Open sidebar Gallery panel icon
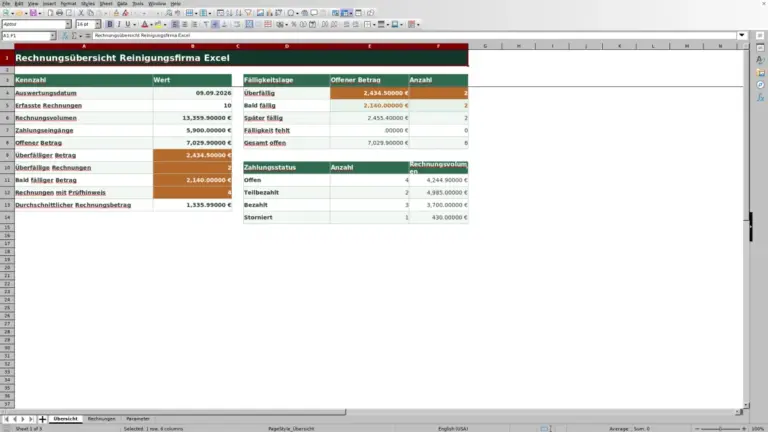Screen dimensions: 768x432 [x=760, y=72]
